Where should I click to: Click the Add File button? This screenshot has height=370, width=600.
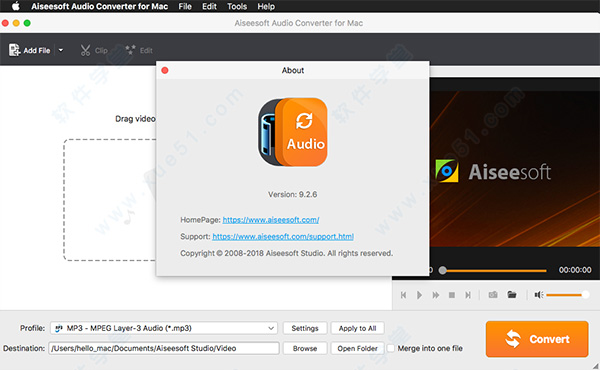point(29,50)
